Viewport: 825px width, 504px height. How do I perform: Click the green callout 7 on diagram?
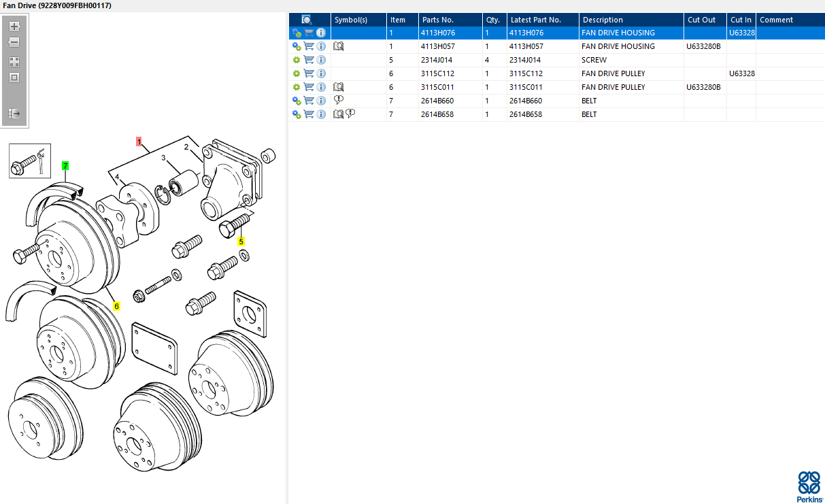[65, 165]
